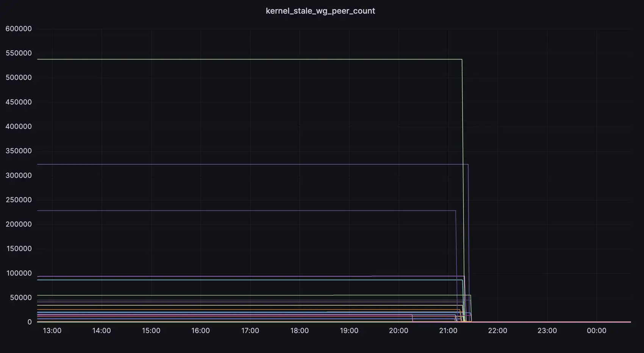Viewport: 644px width, 353px height.
Task: Select the 17:00 tick on the x-axis
Action: click(250, 331)
